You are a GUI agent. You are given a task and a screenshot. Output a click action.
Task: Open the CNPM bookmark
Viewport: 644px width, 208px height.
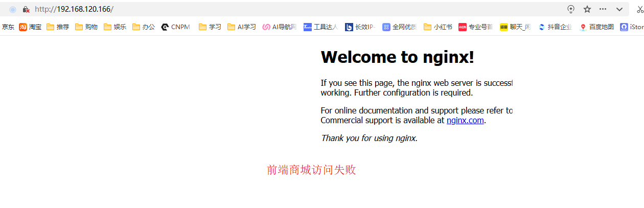(x=175, y=27)
